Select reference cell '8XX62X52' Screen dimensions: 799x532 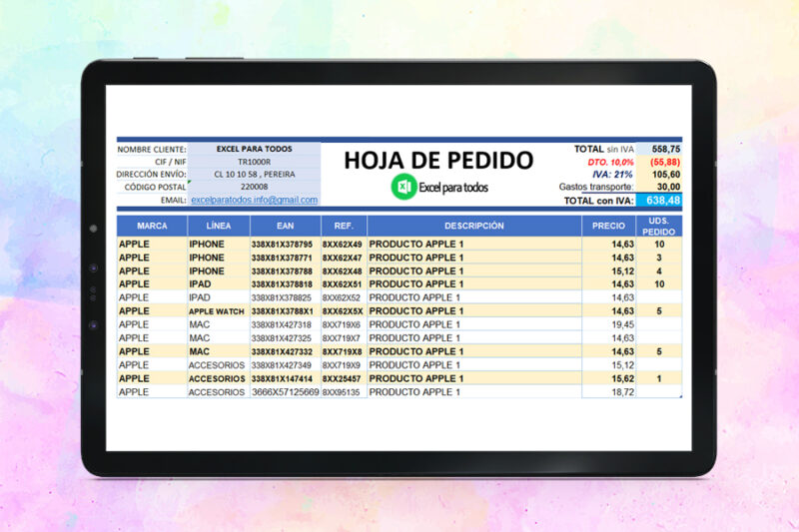point(344,297)
